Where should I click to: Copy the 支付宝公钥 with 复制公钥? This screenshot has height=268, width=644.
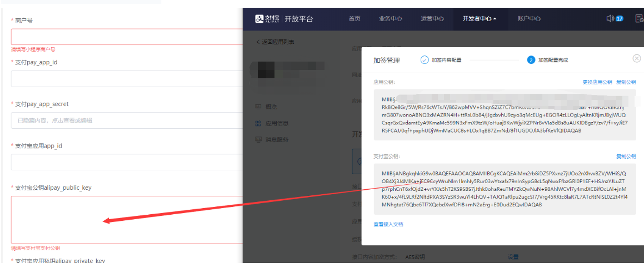point(626,156)
